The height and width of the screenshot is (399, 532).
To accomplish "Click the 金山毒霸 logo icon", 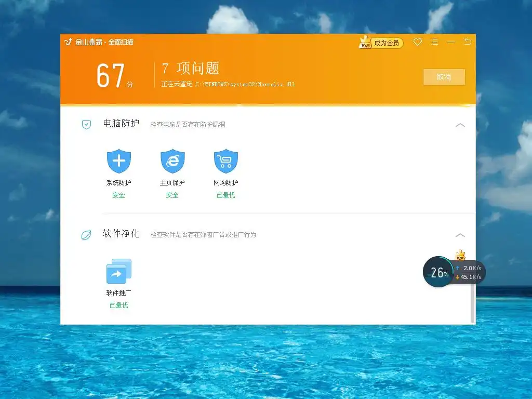I will pyautogui.click(x=68, y=42).
